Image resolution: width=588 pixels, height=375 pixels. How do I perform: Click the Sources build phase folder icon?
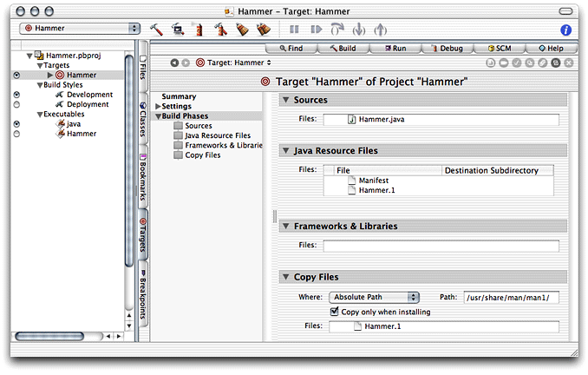pos(178,126)
